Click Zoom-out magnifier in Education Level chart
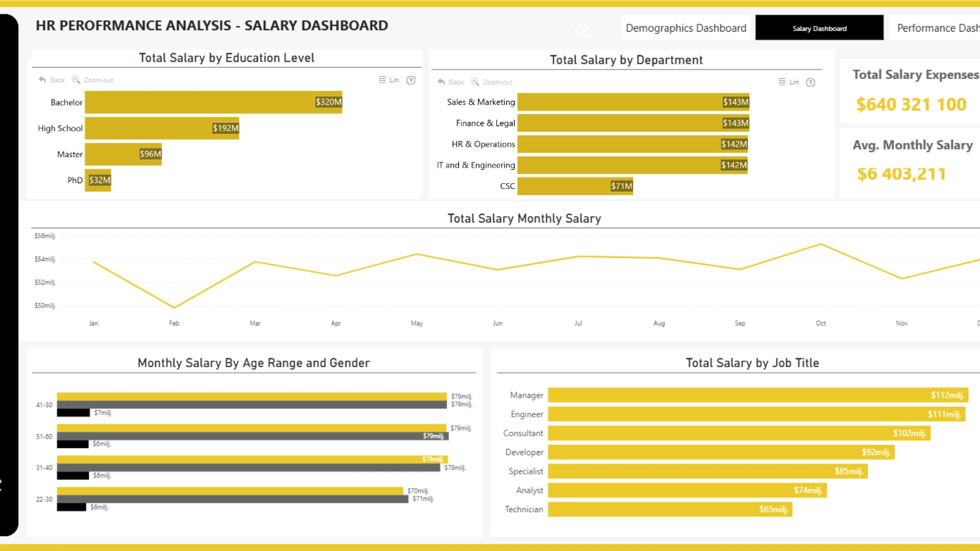Viewport: 980px width, 551px height. tap(76, 80)
